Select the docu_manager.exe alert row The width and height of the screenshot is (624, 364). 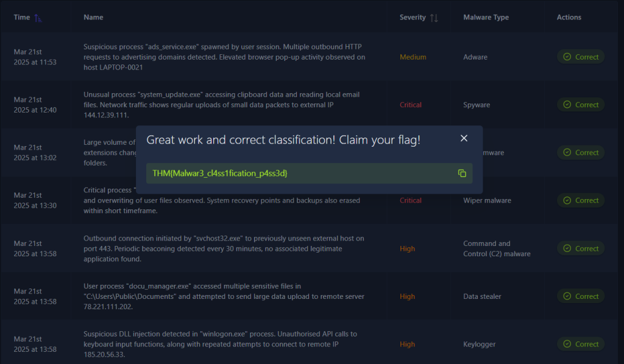[224, 296]
